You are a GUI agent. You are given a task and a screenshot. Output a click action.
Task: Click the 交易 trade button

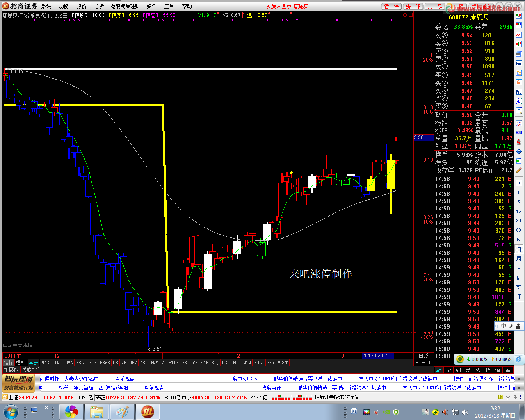[x=435, y=6]
